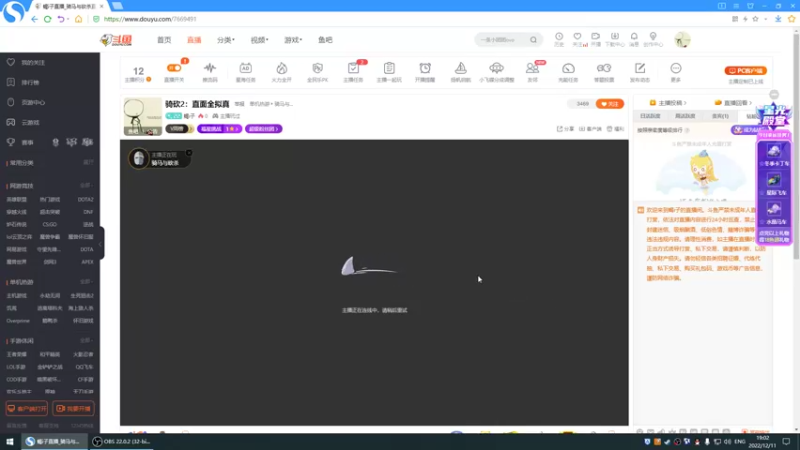The image size is (800, 450).
Task: Open OBS 22.0.2 in the Windows taskbar
Action: (121, 441)
